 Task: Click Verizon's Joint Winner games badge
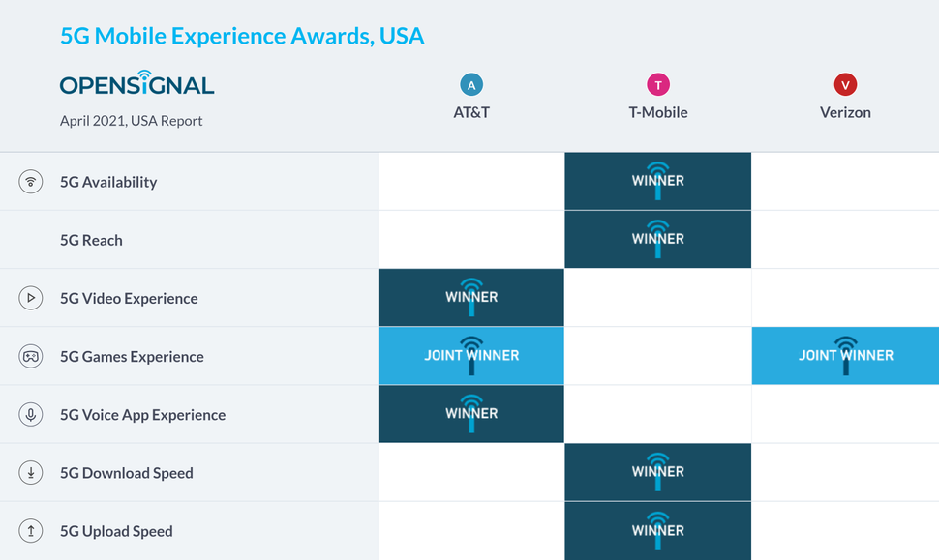click(x=845, y=355)
